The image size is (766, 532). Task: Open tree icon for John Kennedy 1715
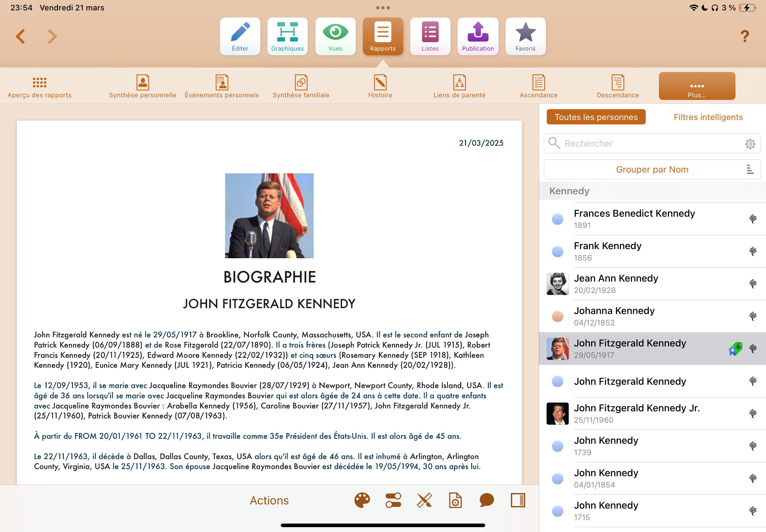[x=753, y=510]
